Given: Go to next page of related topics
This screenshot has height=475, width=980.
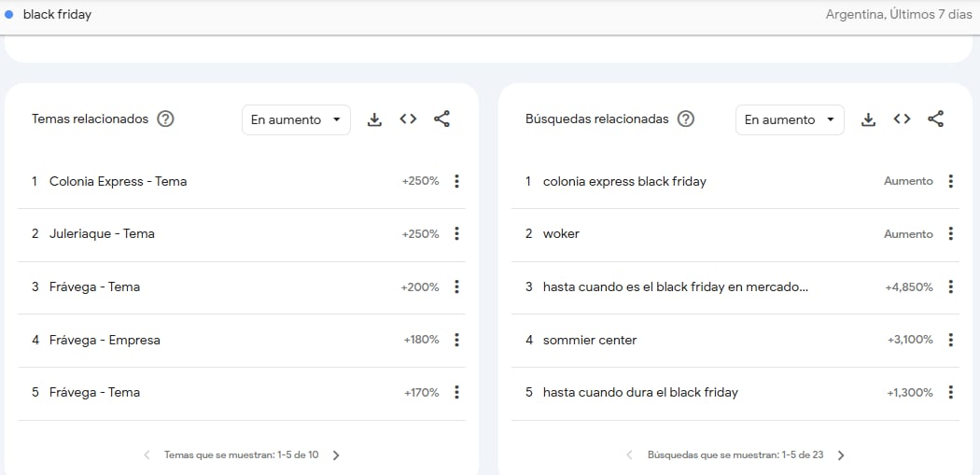Looking at the screenshot, I should click(336, 455).
